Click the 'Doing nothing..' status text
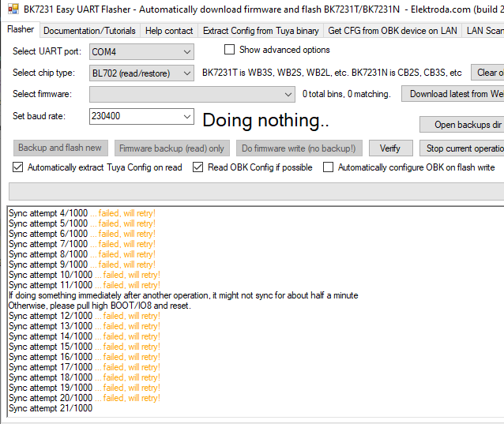 click(265, 121)
